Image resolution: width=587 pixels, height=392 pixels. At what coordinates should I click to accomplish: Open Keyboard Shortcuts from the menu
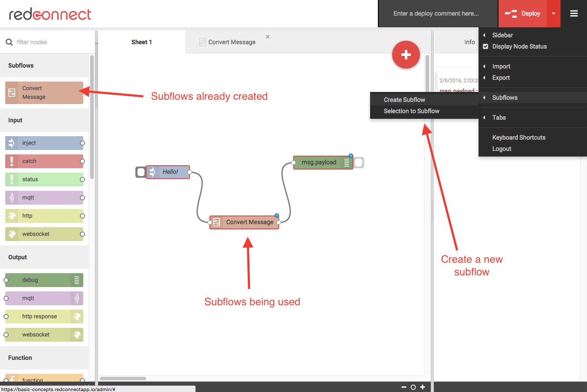pyautogui.click(x=518, y=137)
